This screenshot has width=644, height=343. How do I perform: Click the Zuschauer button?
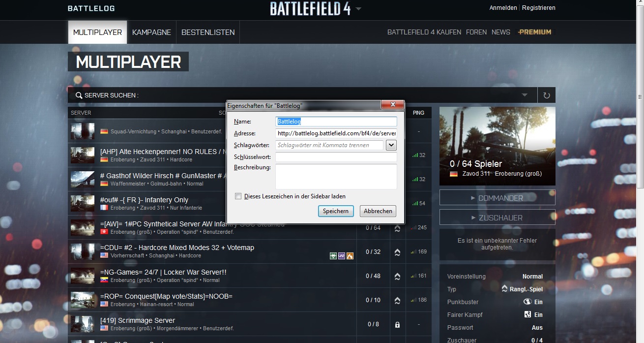pos(498,218)
